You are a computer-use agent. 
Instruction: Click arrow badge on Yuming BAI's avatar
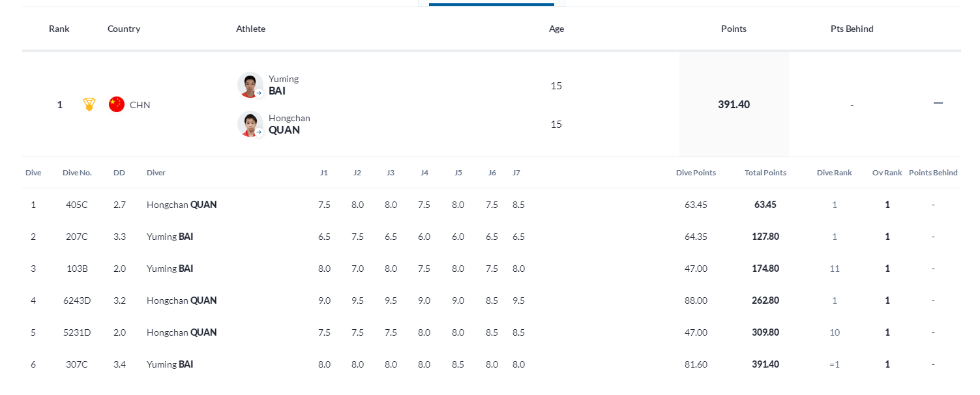click(x=259, y=93)
